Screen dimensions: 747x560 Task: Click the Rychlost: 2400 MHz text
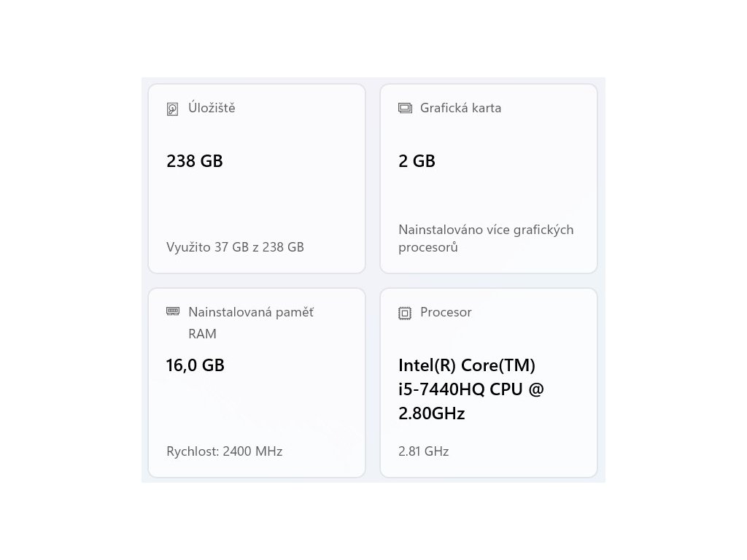[x=224, y=451]
